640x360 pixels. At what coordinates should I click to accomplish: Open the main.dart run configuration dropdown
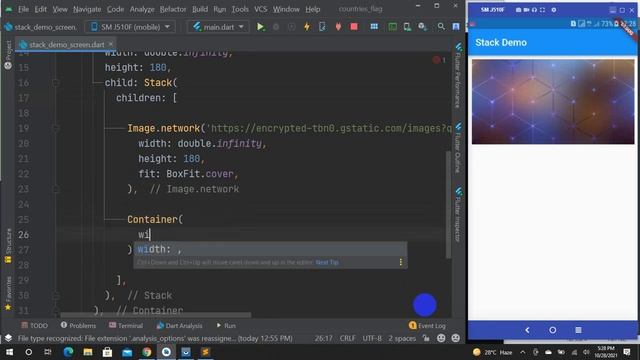218,27
